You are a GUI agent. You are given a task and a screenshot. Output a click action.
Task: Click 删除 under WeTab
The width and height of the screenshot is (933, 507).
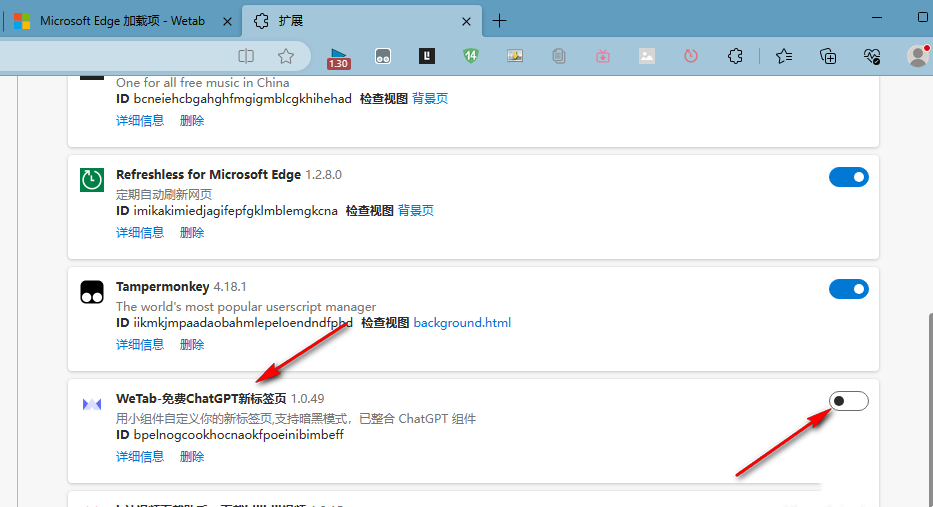192,456
